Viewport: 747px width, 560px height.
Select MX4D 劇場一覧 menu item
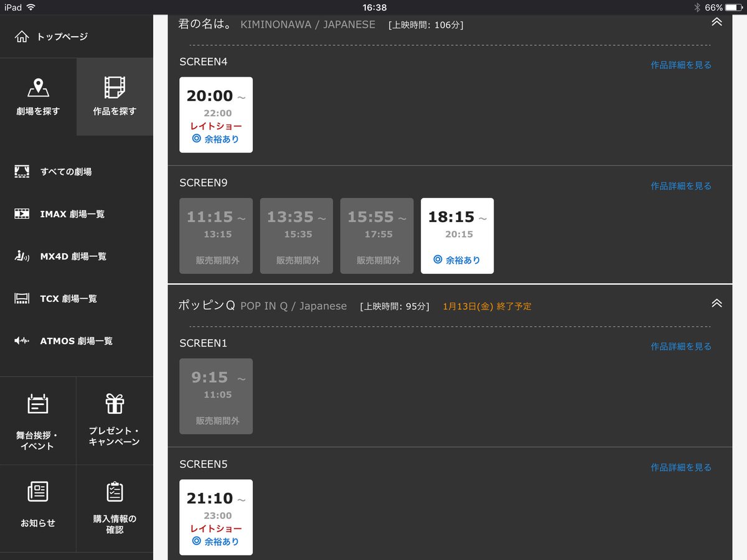pyautogui.click(x=73, y=256)
